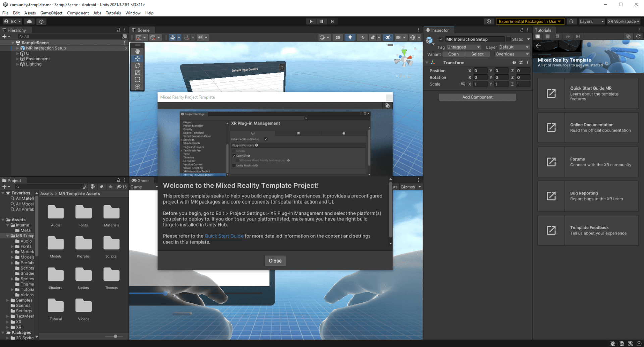The height and width of the screenshot is (347, 644).
Task: Open the Window menu
Action: coord(133,13)
